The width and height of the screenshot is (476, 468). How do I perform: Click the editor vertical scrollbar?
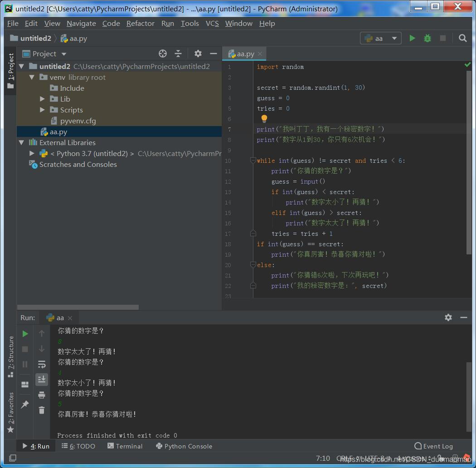click(469, 162)
